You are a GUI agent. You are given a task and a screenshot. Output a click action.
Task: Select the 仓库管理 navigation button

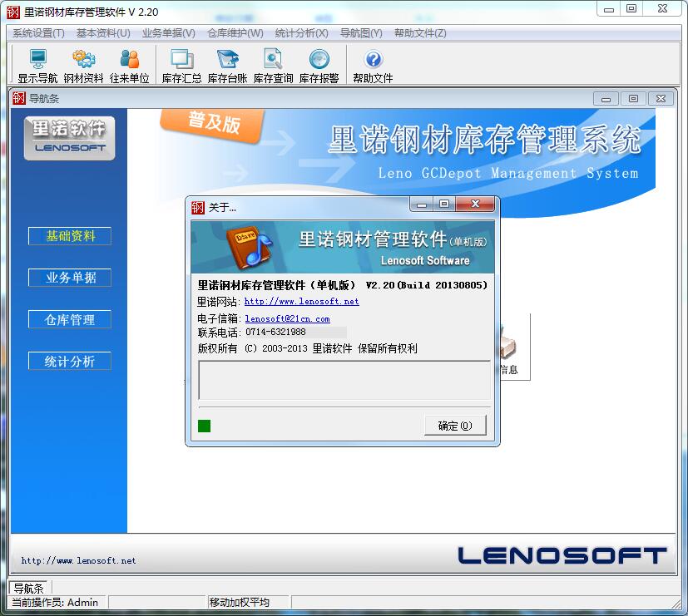70,319
